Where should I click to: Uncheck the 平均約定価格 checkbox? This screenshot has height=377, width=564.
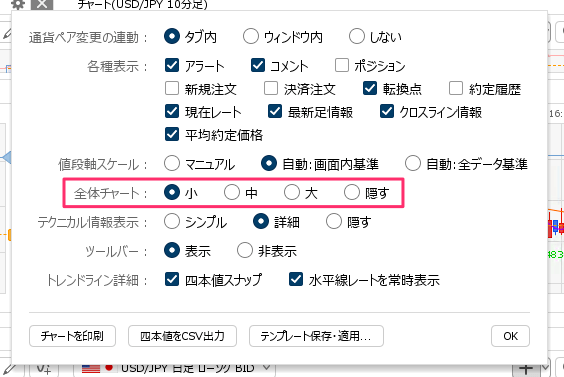point(172,134)
